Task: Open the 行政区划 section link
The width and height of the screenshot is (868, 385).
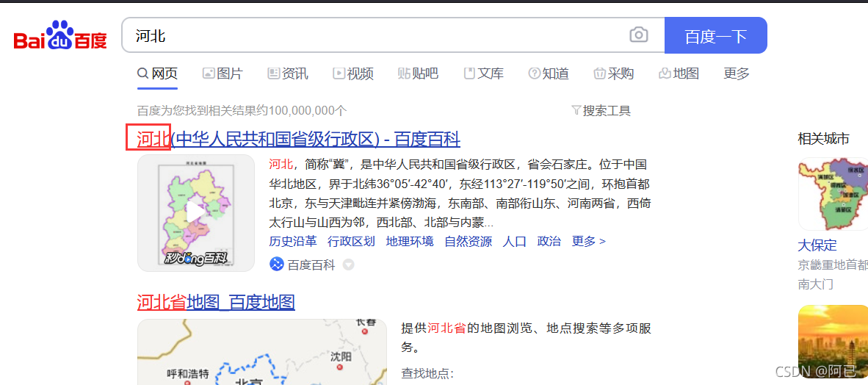Action: point(351,241)
